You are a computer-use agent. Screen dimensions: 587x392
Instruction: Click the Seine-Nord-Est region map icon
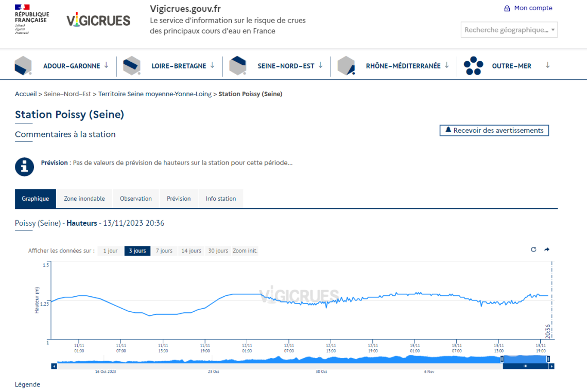click(x=238, y=65)
